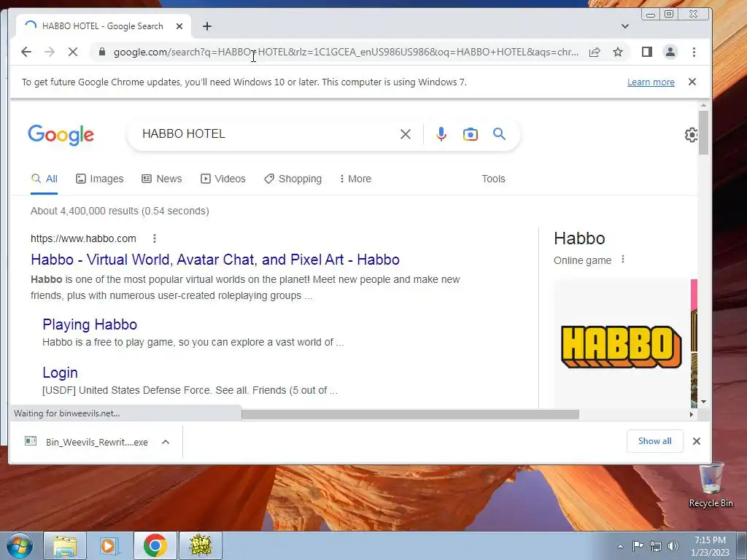Screen dimensions: 747x560
Task: Open the volume control tray icon
Action: (x=673, y=546)
